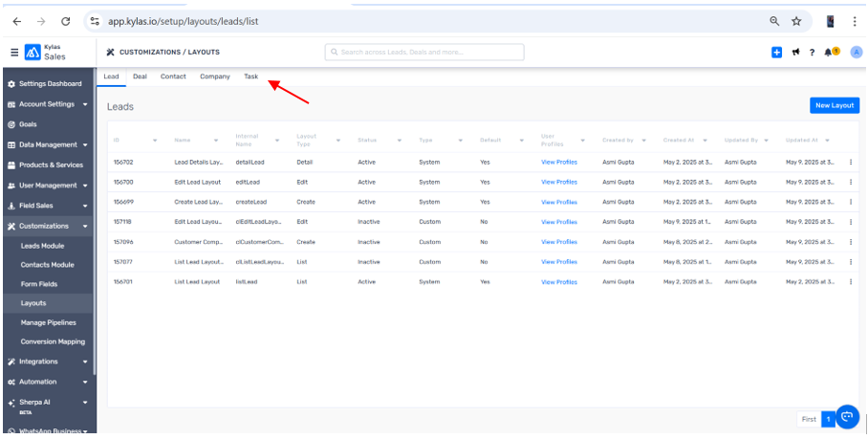Go back in browser history

[x=17, y=22]
